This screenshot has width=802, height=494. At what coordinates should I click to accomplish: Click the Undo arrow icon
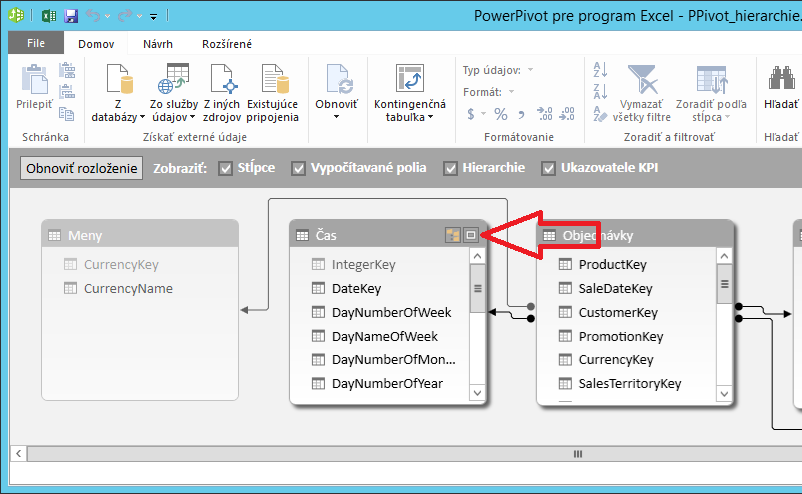tap(93, 16)
